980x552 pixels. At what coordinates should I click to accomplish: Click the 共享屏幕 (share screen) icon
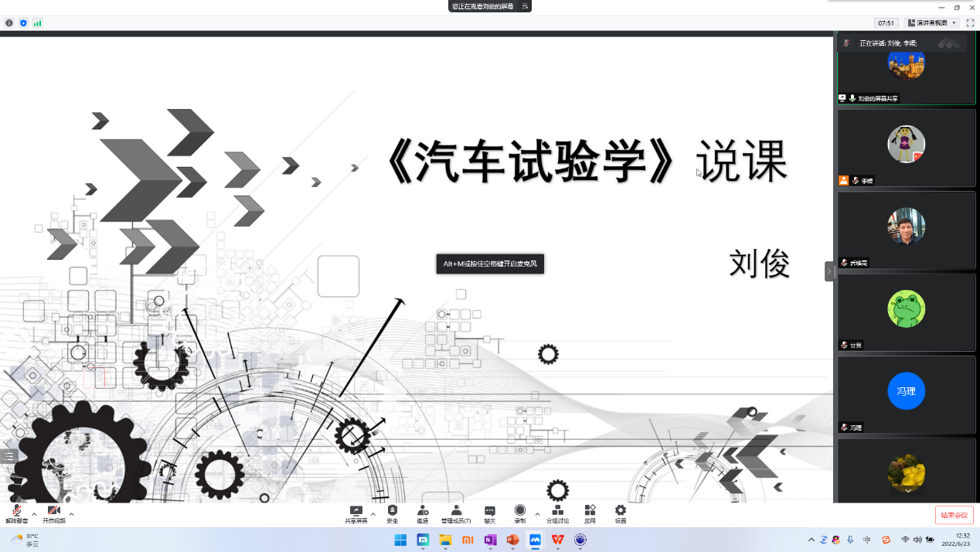tap(356, 513)
